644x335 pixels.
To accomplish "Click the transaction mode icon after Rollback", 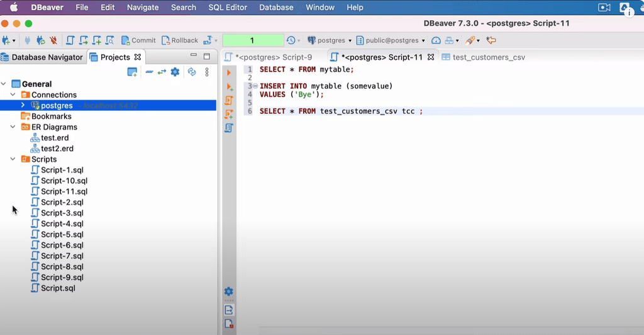I will [x=208, y=40].
